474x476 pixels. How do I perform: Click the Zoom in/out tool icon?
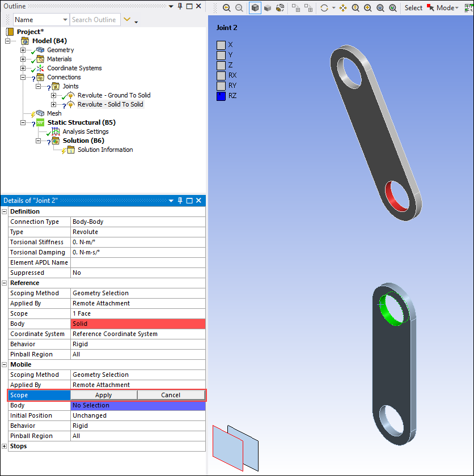pos(355,8)
